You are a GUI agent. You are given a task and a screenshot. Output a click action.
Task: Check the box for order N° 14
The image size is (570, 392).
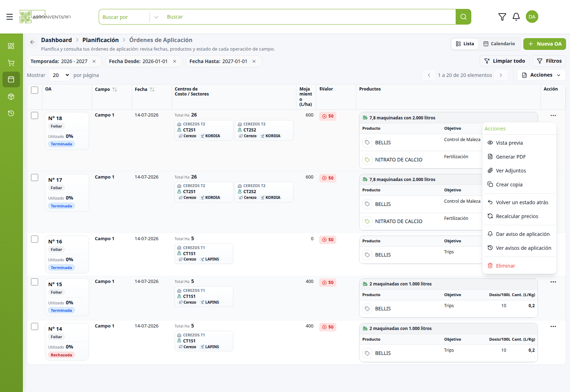point(35,326)
